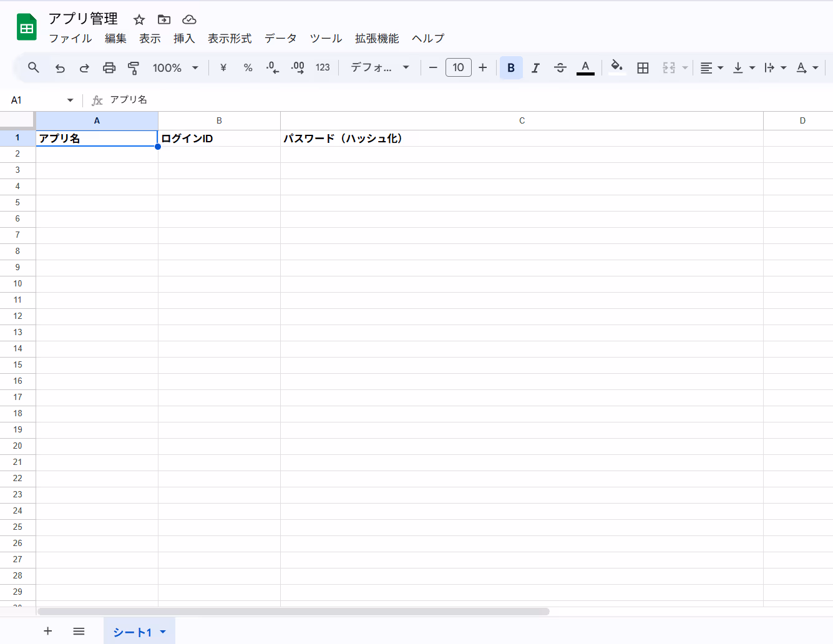Click the name box showing A1
The width and height of the screenshot is (833, 644).
tap(36, 100)
